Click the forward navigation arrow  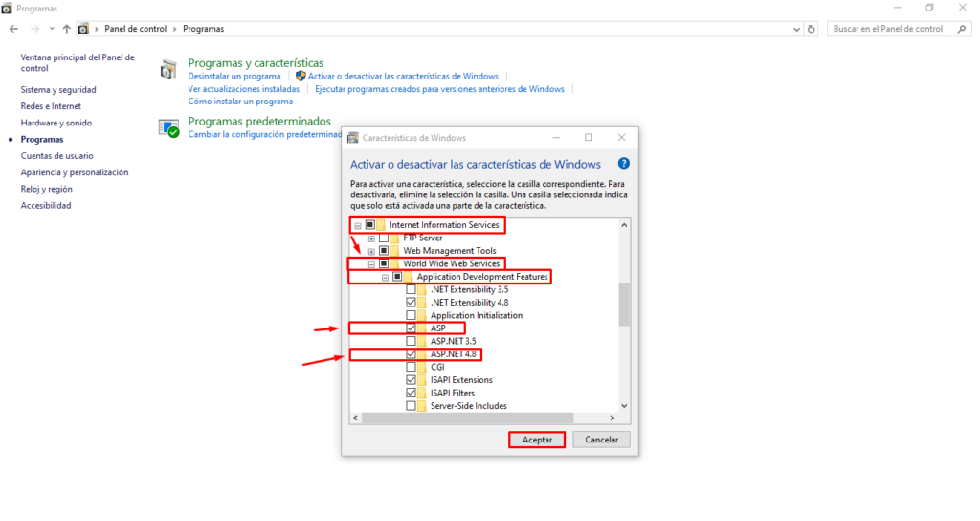pos(34,29)
